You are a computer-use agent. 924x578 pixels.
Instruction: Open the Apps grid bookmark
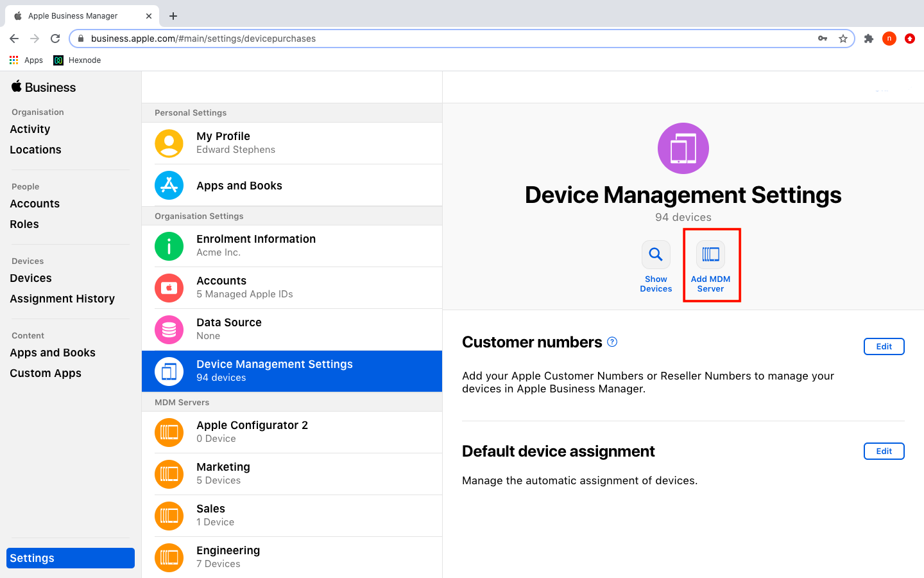(26, 60)
